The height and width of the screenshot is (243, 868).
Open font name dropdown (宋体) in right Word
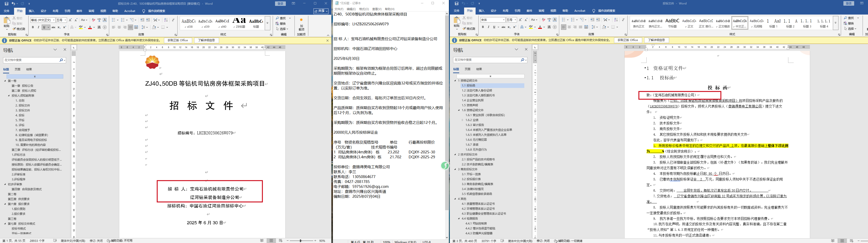(504, 20)
